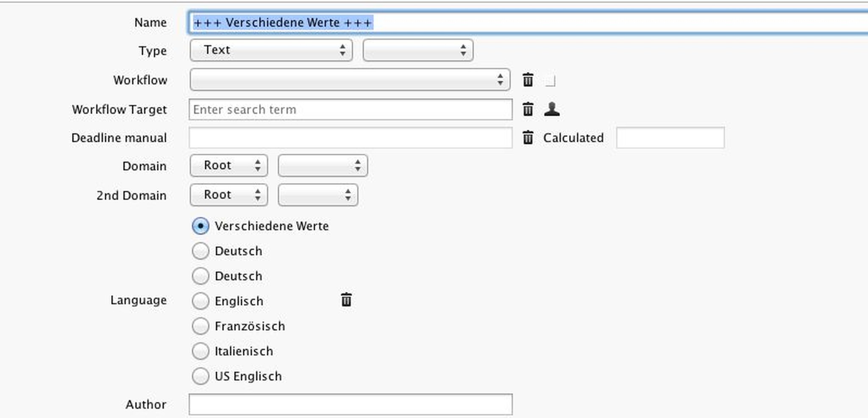Select the Italienisch radio button

point(200,351)
